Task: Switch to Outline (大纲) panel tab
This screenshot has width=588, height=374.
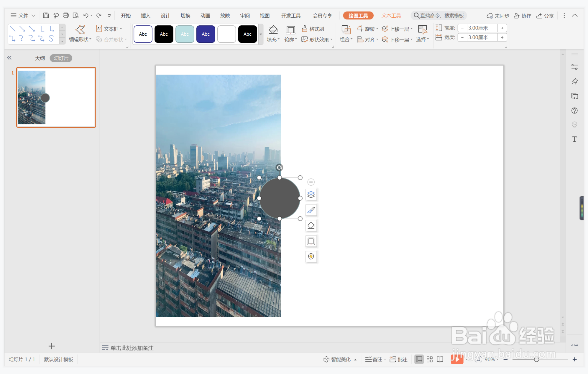Action: pyautogui.click(x=40, y=58)
